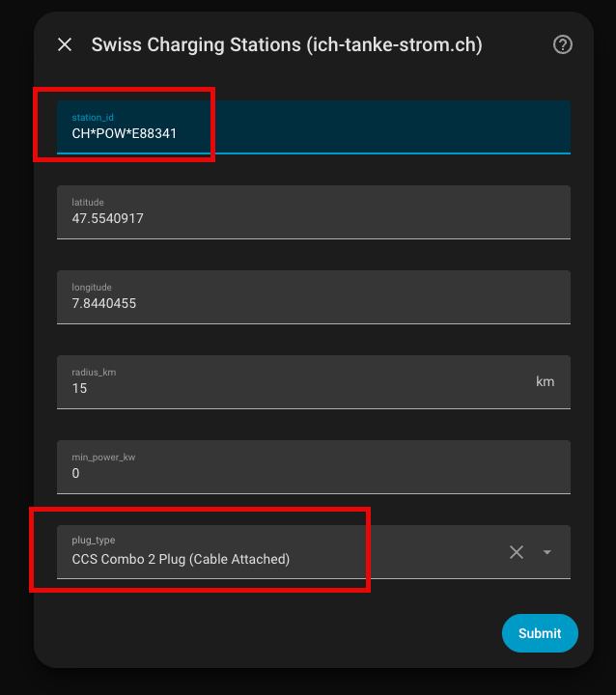
Task: Close the Swiss Charging Stations dialog
Action: (65, 44)
